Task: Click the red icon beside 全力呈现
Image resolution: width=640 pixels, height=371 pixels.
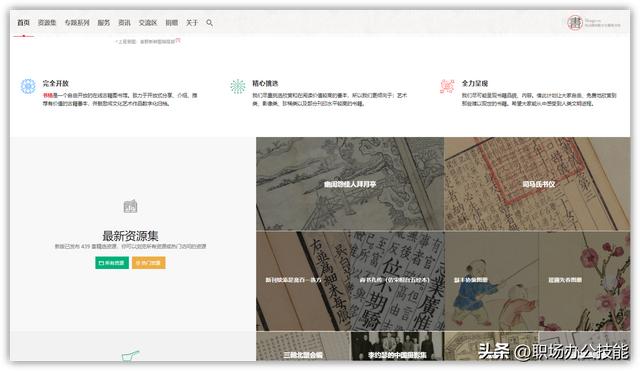Action: tap(447, 86)
